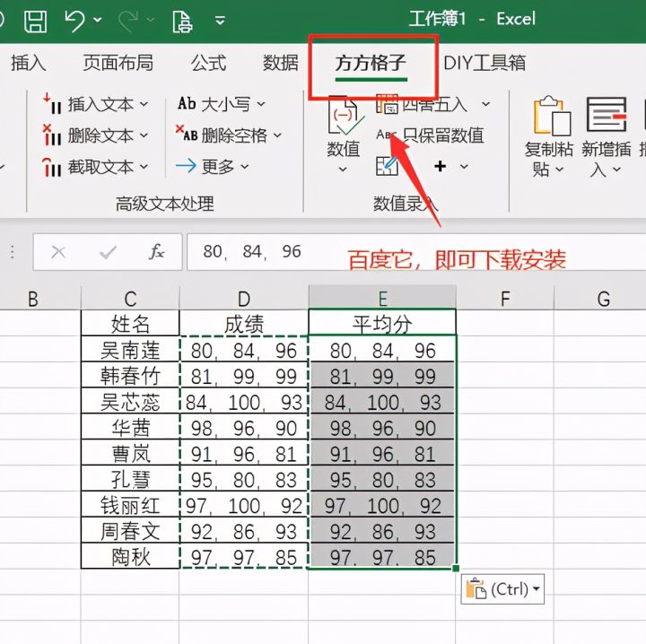Click the Ab 大小写 icon

(187, 103)
